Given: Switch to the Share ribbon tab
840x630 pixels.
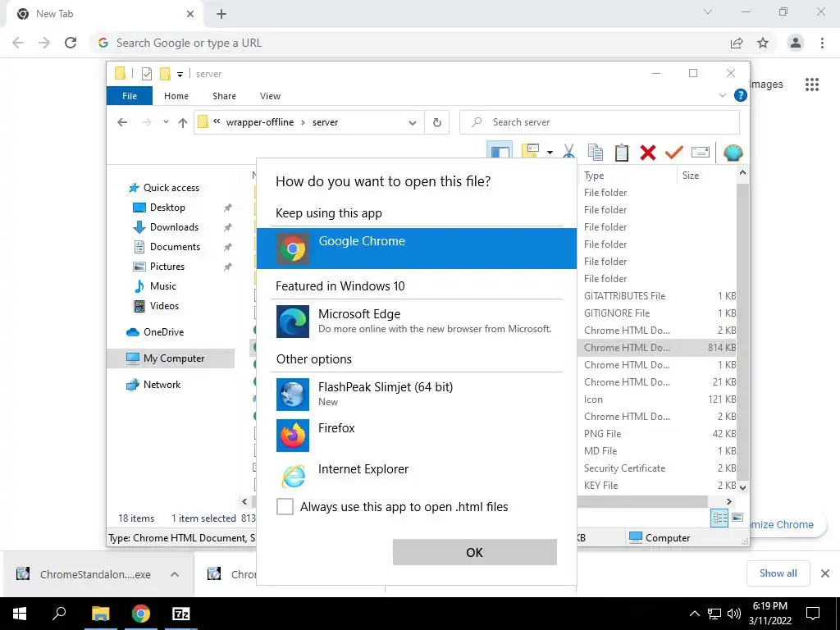Looking at the screenshot, I should tap(224, 96).
